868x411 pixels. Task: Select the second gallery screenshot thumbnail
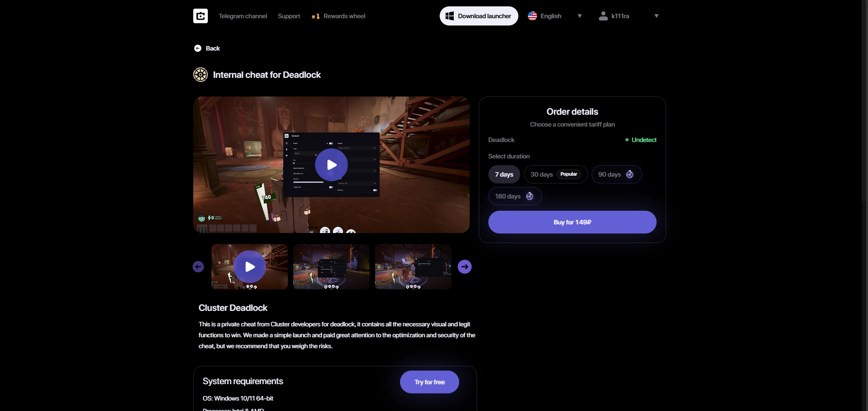pos(331,267)
